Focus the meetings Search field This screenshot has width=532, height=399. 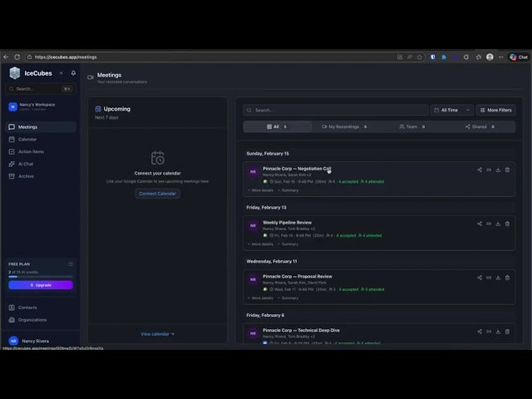(336, 110)
